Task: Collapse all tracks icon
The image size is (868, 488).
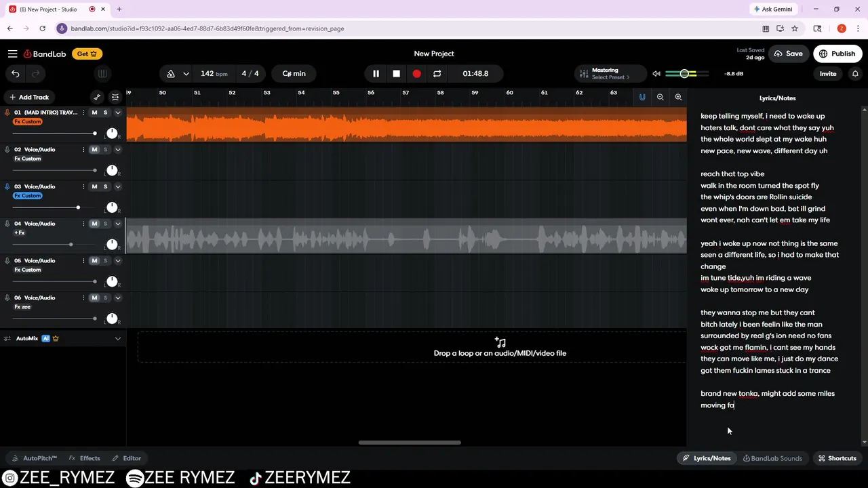Action: 115,97
